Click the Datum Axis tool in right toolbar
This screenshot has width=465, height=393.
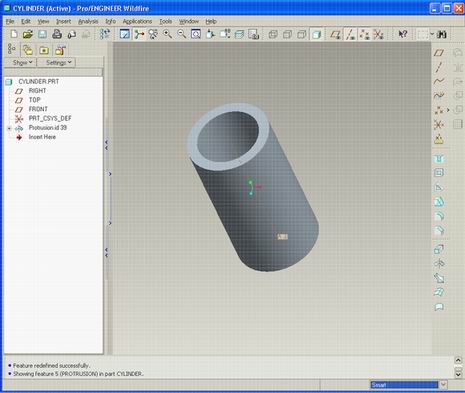click(439, 67)
